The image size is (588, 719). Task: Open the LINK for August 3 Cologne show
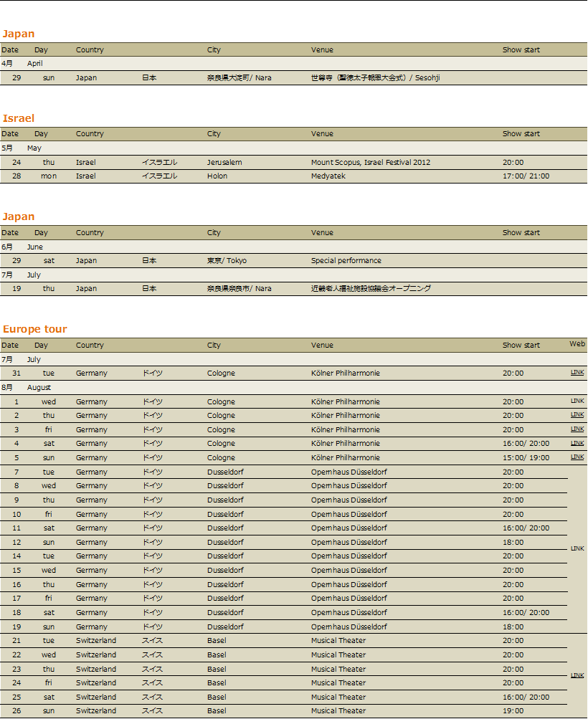coord(577,429)
